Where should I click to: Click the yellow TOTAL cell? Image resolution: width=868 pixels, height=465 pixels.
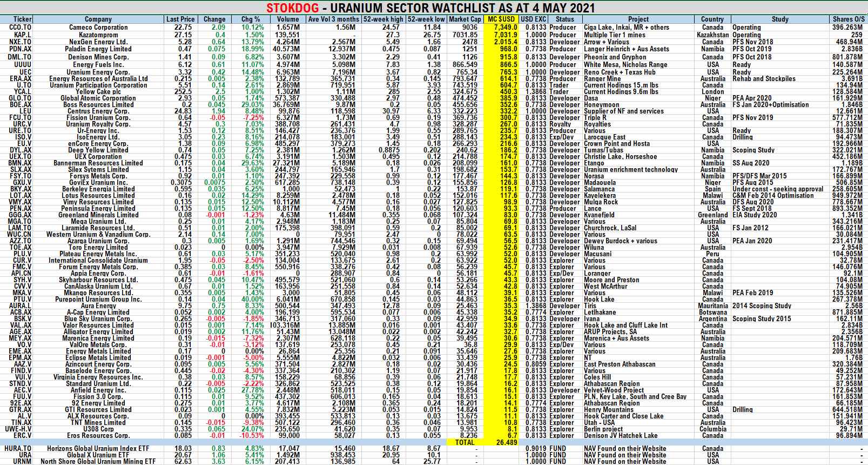[465, 442]
